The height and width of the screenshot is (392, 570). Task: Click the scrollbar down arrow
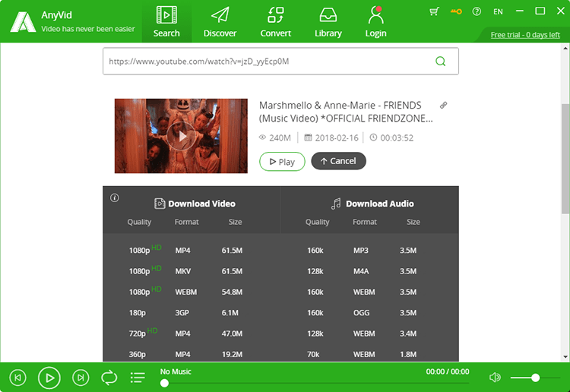pyautogui.click(x=565, y=357)
